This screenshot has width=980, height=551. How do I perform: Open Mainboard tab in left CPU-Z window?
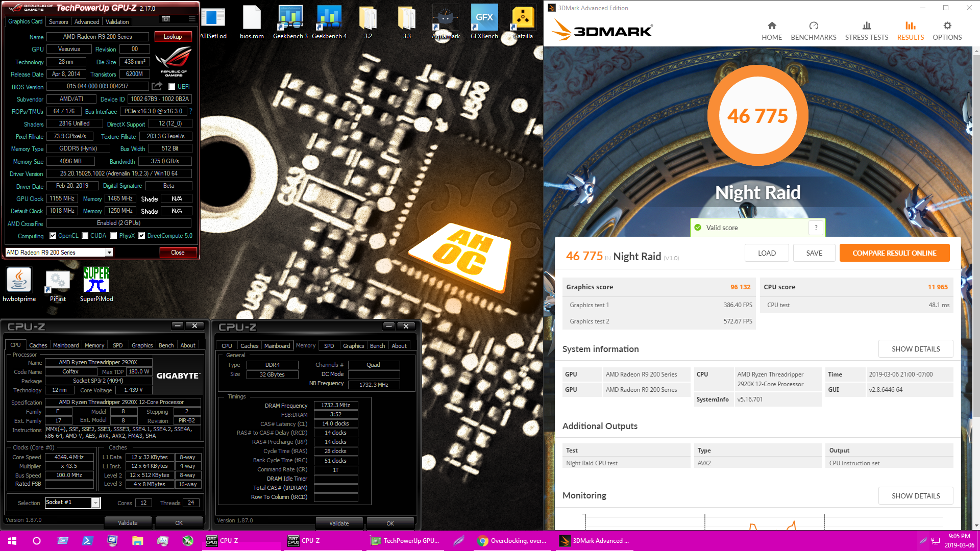pos(66,345)
